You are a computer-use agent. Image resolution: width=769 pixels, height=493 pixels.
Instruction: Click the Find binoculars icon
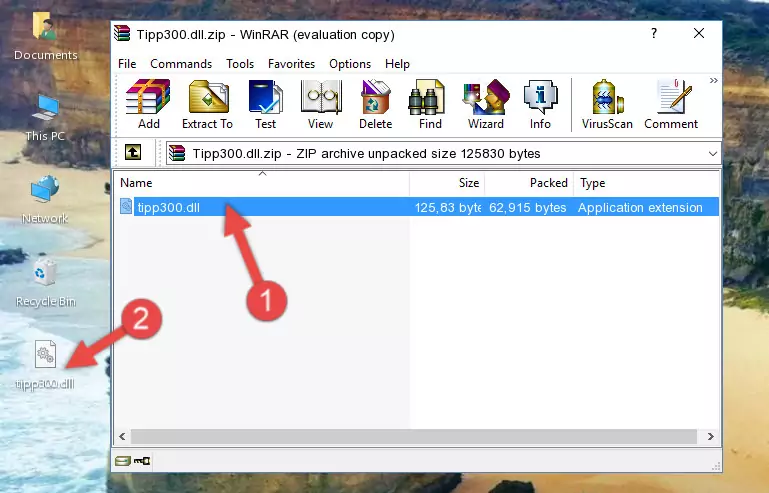click(430, 104)
